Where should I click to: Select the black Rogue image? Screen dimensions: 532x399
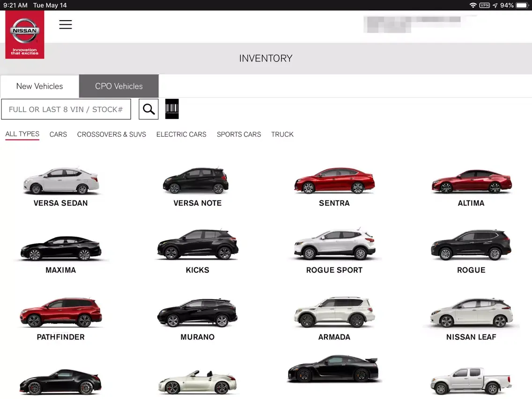coord(471,245)
